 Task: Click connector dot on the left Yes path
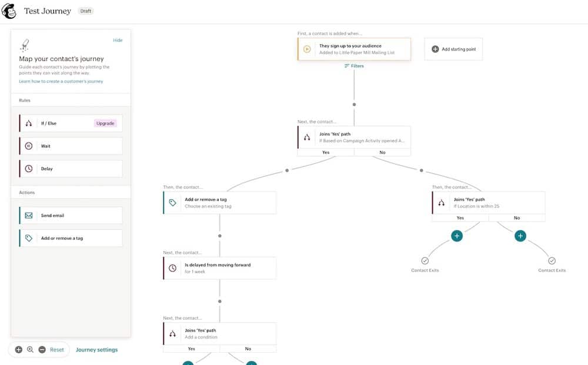point(287,170)
